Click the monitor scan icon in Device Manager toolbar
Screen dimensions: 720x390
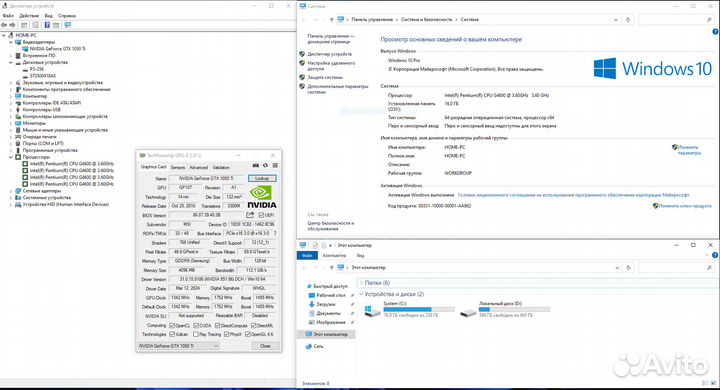point(68,25)
